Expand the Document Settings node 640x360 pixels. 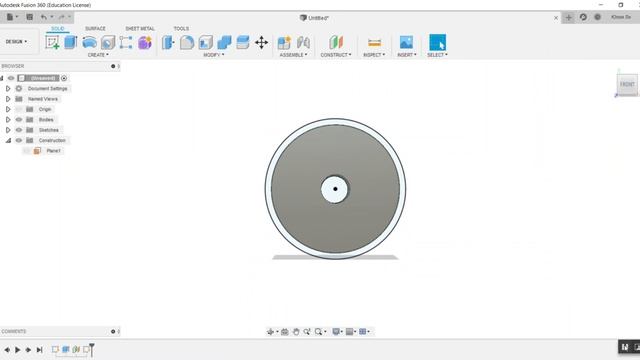[8, 89]
